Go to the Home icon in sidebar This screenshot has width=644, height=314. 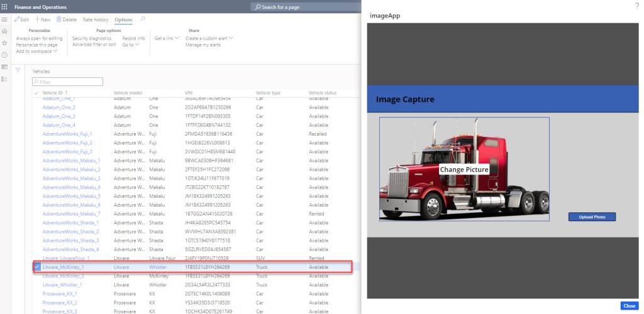[x=5, y=31]
